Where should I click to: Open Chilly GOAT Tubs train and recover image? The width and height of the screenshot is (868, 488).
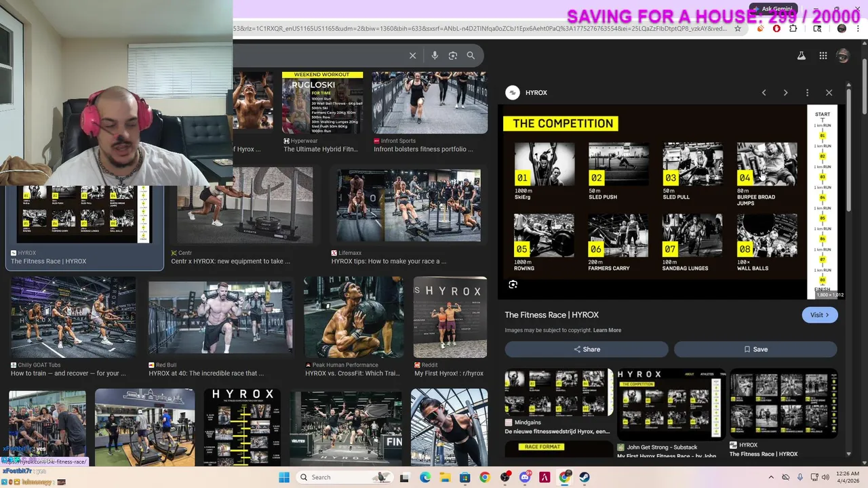click(x=73, y=317)
